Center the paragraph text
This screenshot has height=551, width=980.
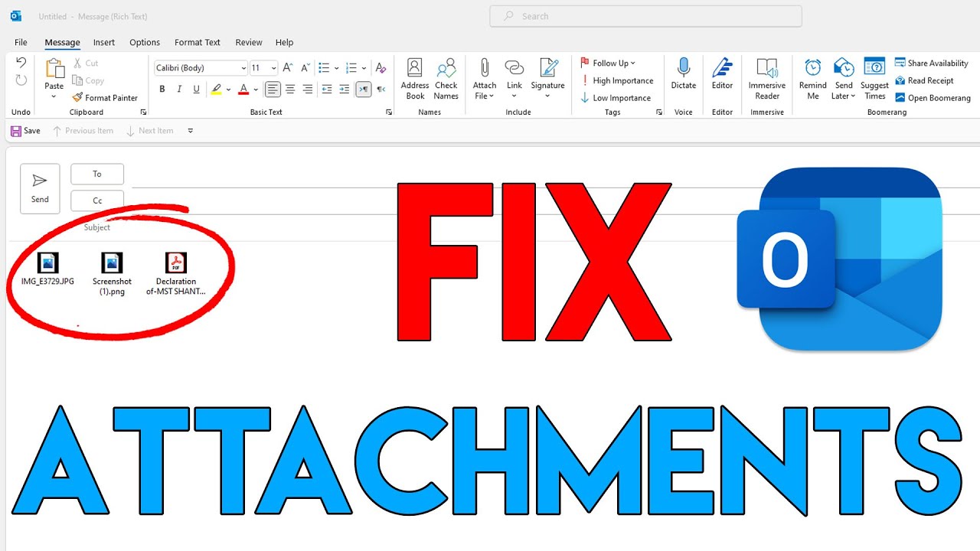click(x=290, y=90)
